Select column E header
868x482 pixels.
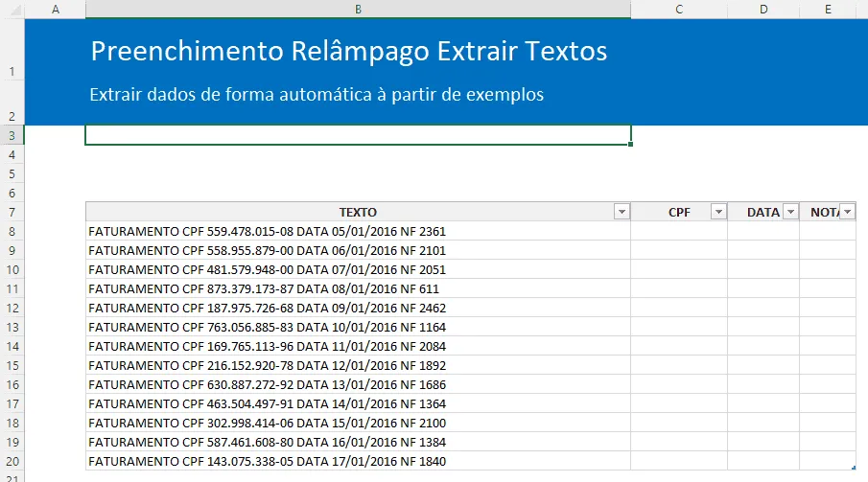828,10
